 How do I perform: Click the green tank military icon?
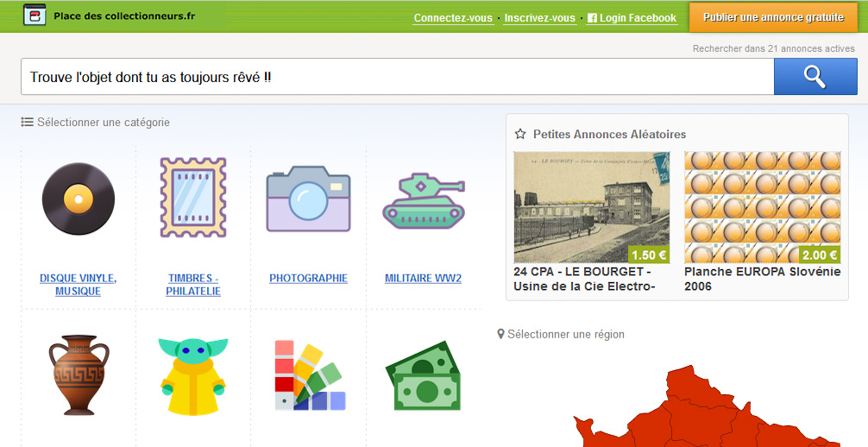(x=424, y=200)
